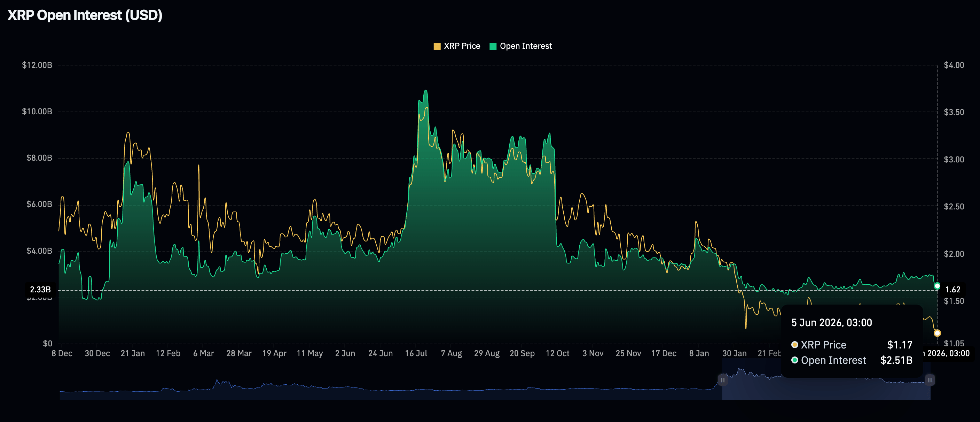Screen dimensions: 980x422
Task: Click the $1.05 right axis label
Action: pos(954,344)
